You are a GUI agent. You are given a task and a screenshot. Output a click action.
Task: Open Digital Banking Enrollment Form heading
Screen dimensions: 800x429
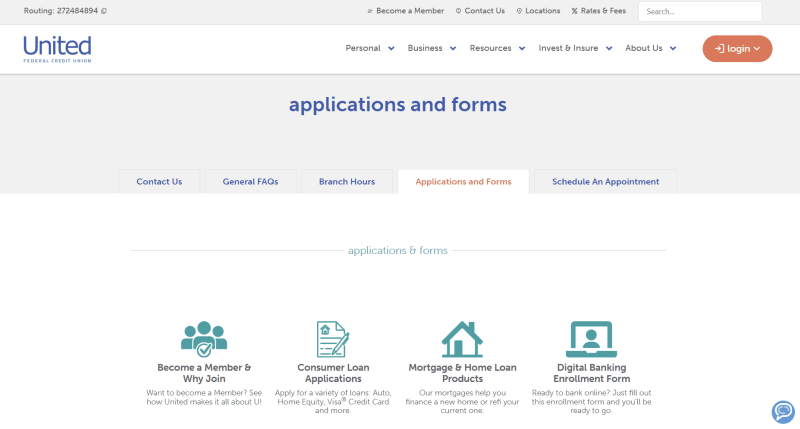(x=591, y=373)
